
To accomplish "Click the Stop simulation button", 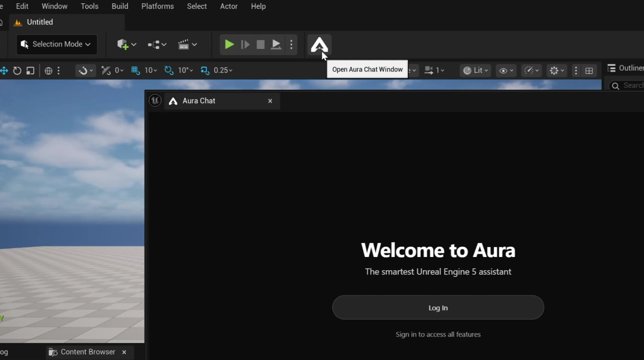I will [x=260, y=45].
